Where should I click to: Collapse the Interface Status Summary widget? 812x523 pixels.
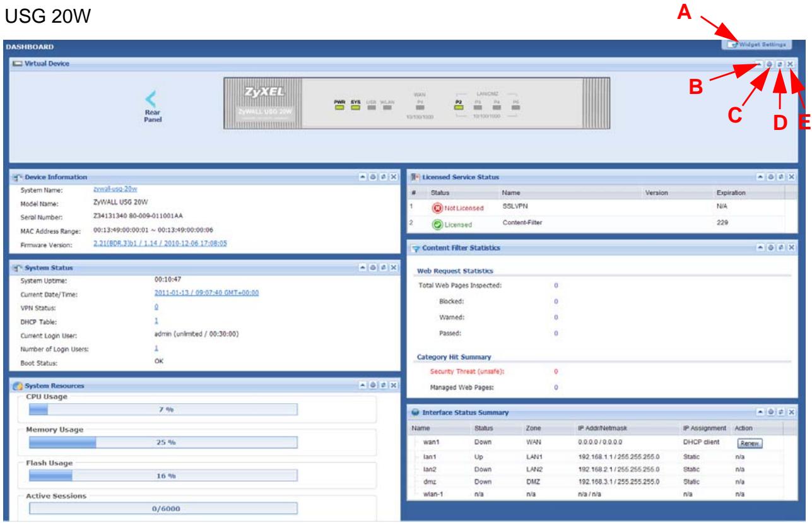[760, 412]
